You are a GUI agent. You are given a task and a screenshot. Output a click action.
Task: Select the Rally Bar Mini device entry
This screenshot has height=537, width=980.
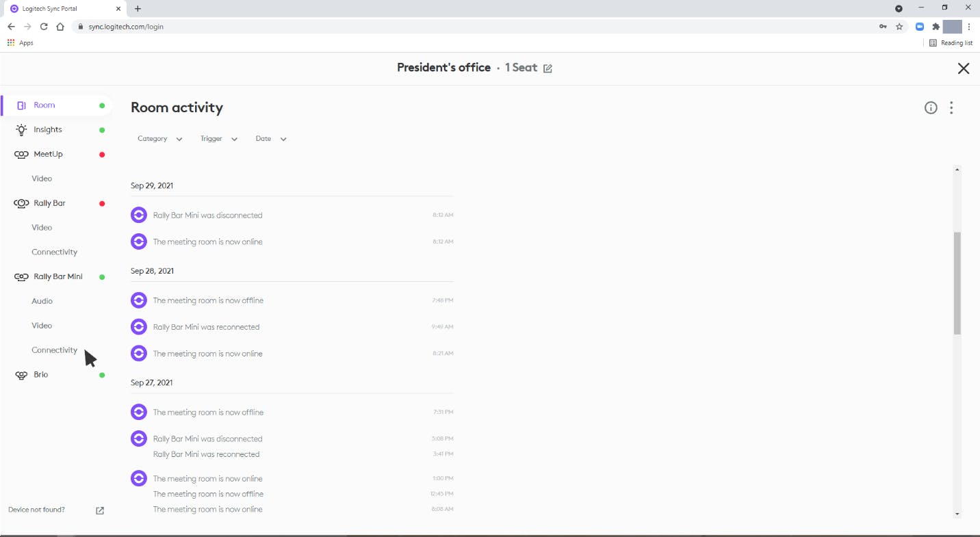click(x=57, y=277)
